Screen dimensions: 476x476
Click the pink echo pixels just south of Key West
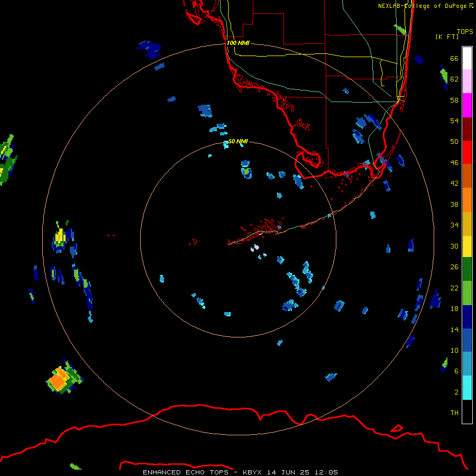pos(255,248)
